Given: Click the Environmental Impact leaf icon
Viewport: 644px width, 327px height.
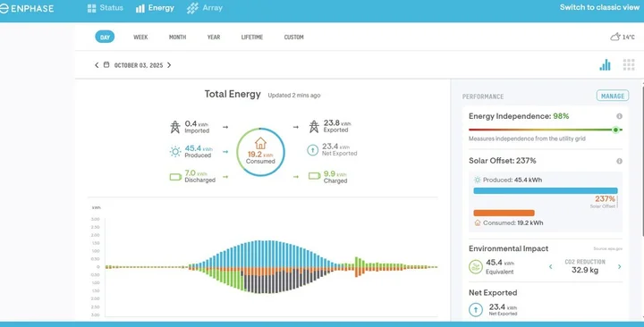Looking at the screenshot, I should click(476, 266).
